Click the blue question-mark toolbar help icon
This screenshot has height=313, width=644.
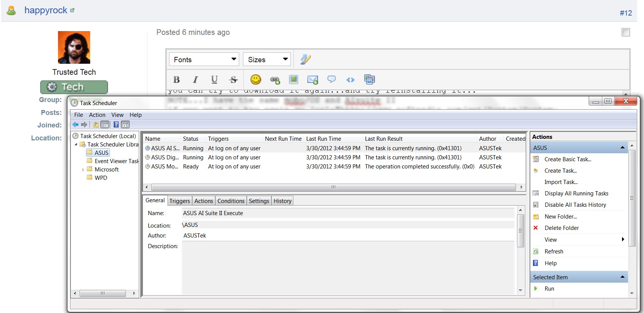[x=116, y=124]
